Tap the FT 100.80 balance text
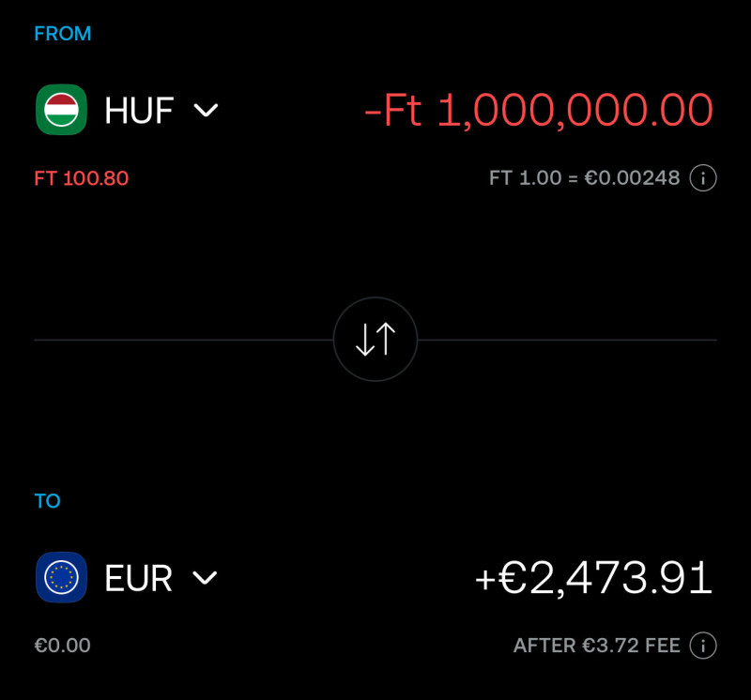The width and height of the screenshot is (751, 700). coord(82,178)
